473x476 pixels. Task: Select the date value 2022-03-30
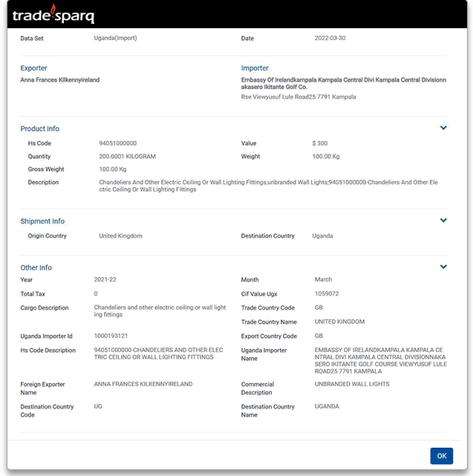click(x=330, y=38)
